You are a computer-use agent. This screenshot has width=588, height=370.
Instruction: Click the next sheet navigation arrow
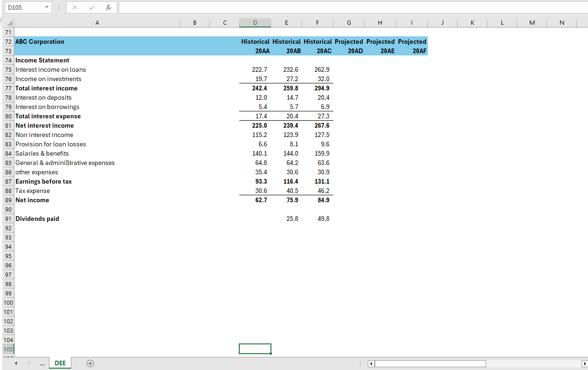(x=28, y=363)
